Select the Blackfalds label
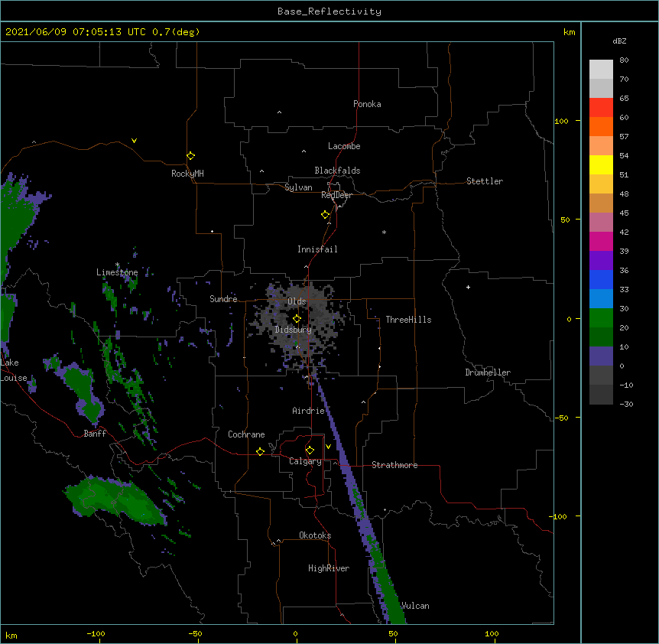The width and height of the screenshot is (659, 644). pyautogui.click(x=337, y=171)
